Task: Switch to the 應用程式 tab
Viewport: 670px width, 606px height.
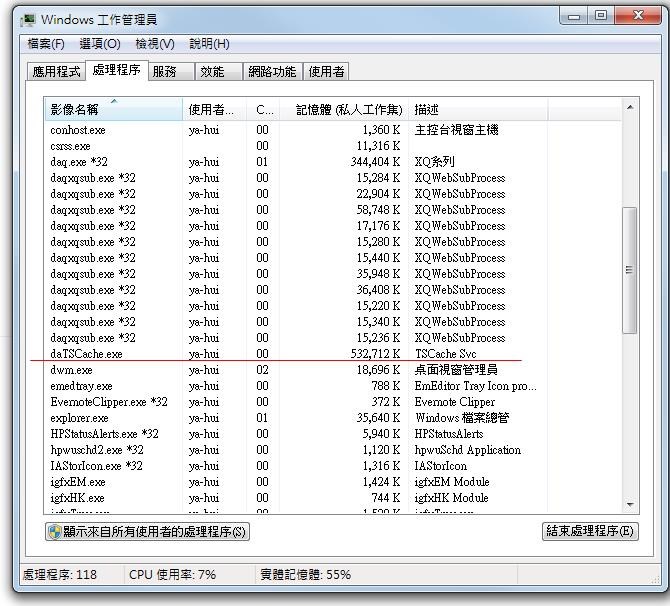Action: click(x=56, y=72)
